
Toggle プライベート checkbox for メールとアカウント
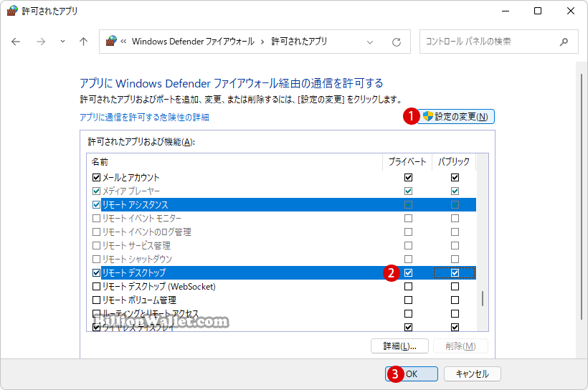pyautogui.click(x=409, y=177)
